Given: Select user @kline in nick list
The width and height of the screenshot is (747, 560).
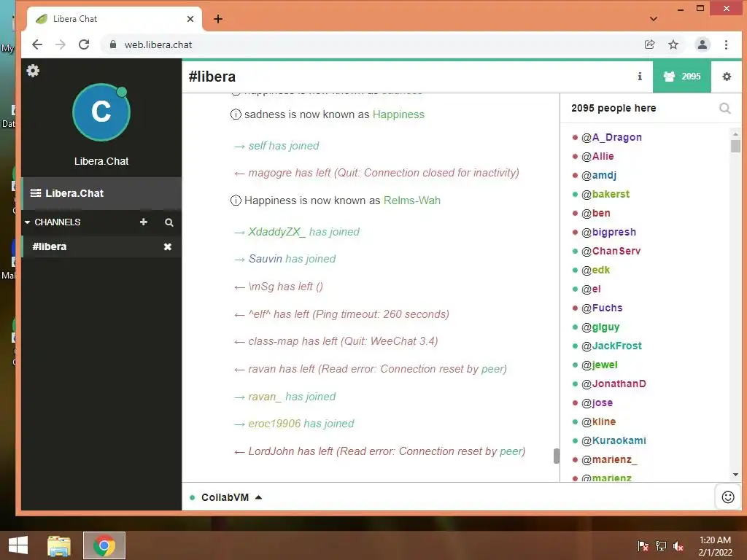Looking at the screenshot, I should tap(598, 422).
